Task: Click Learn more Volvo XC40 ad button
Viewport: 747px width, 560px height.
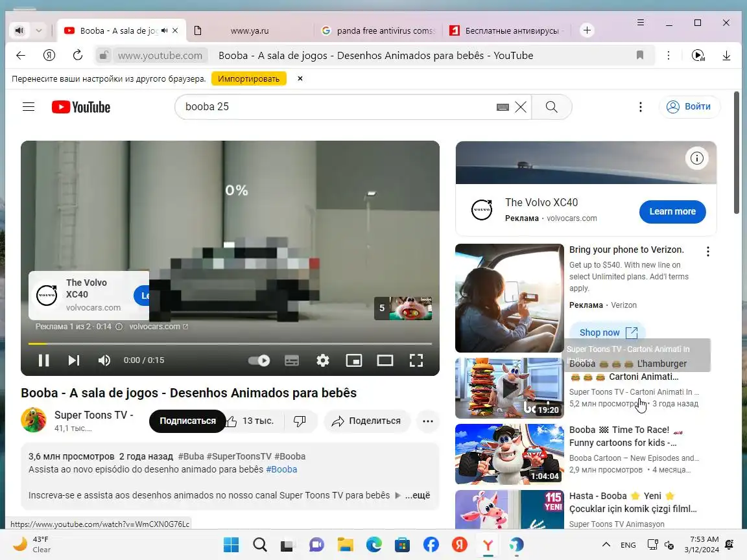Action: click(672, 211)
